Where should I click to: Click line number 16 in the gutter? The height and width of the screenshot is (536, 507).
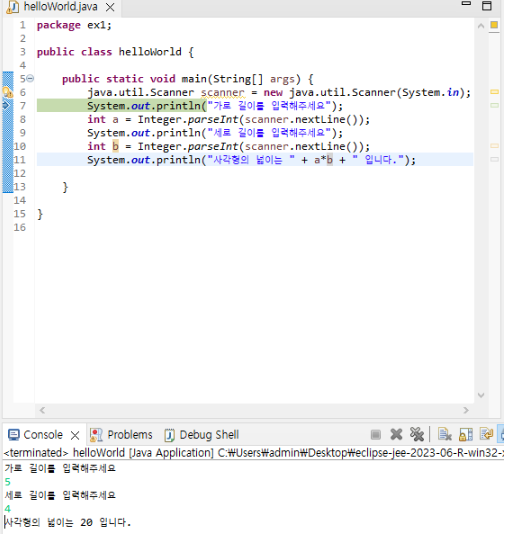[x=20, y=228]
